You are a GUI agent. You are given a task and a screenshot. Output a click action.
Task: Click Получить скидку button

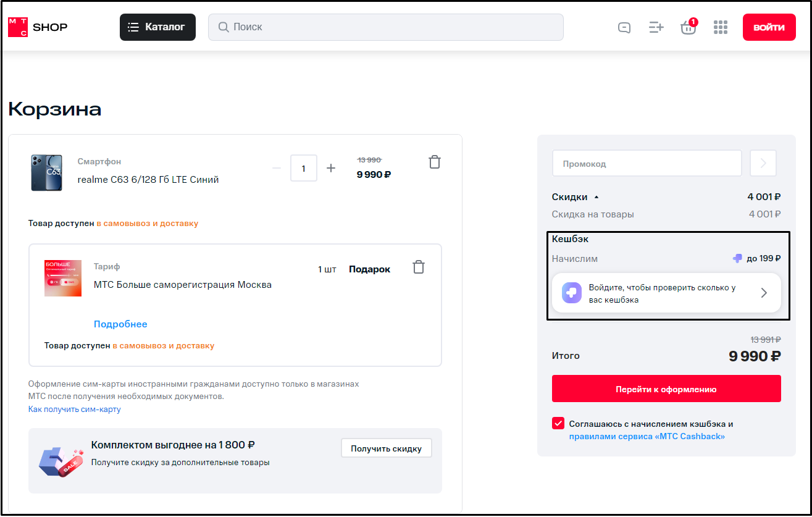click(387, 448)
